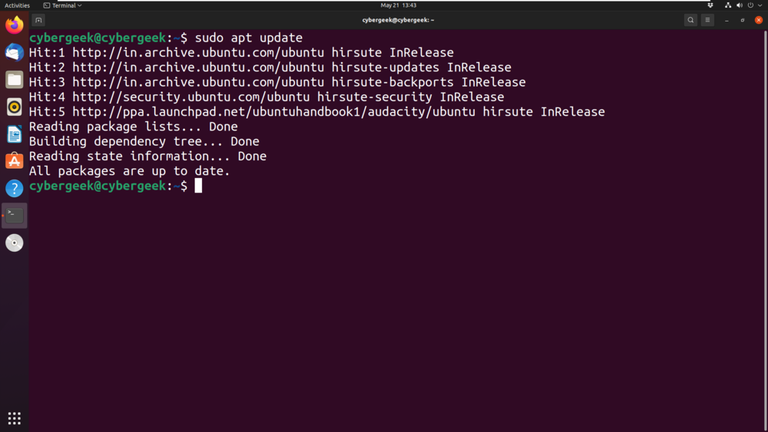
Task: Open the Help icon in dock
Action: (x=14, y=188)
